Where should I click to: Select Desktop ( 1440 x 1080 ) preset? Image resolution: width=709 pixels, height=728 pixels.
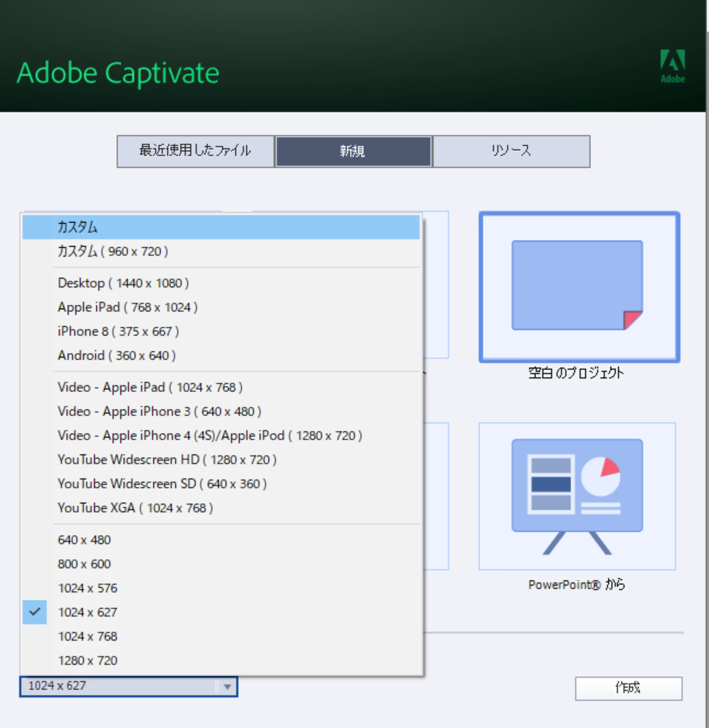(221, 283)
